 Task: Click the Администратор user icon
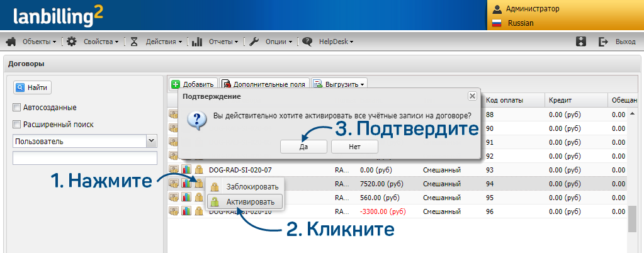point(497,9)
